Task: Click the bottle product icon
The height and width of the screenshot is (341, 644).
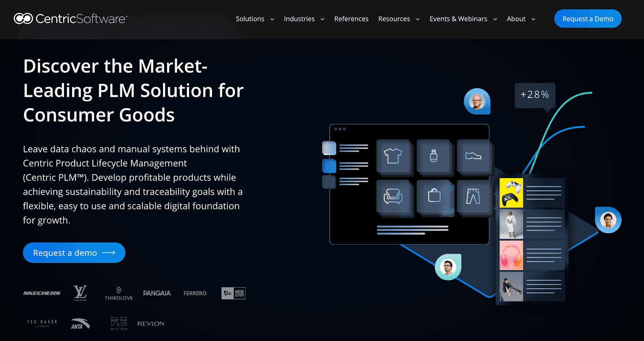Action: point(433,156)
